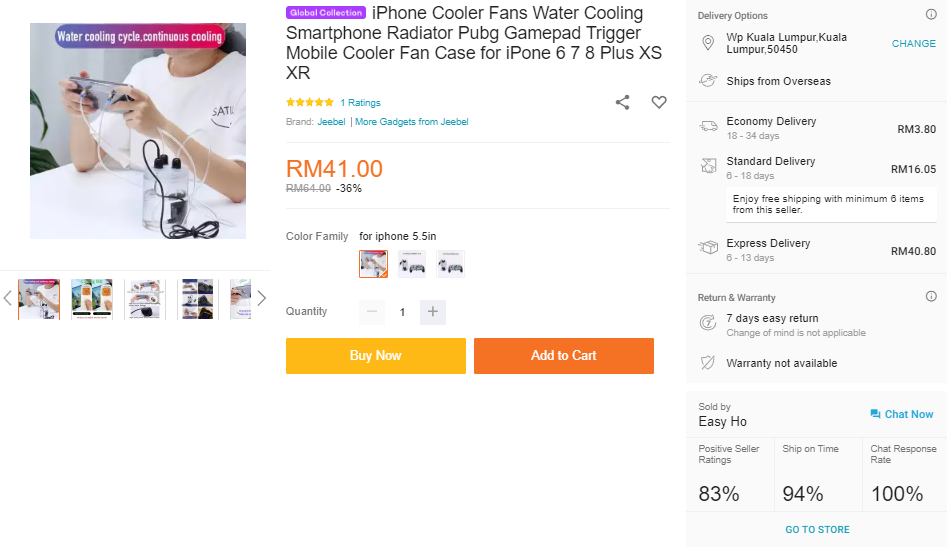
Task: Increase quantity with plus button
Action: [433, 312]
